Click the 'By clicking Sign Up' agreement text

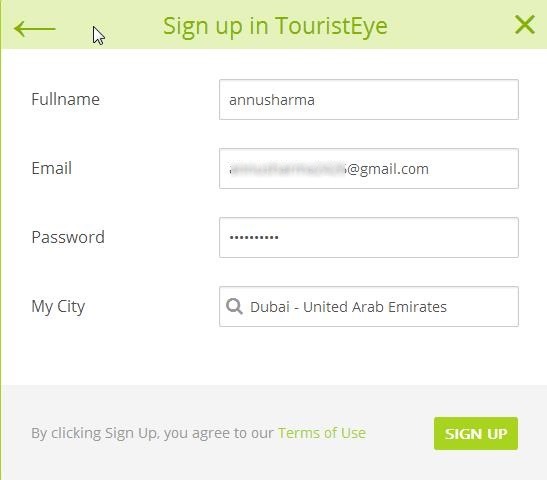click(152, 433)
